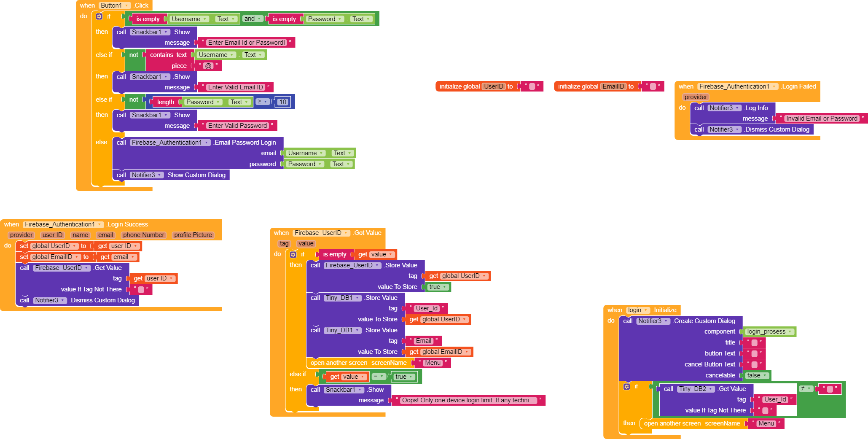Open Notifier3 dropdown in Create Custom Dialog call
This screenshot has height=439, width=868.
[653, 321]
